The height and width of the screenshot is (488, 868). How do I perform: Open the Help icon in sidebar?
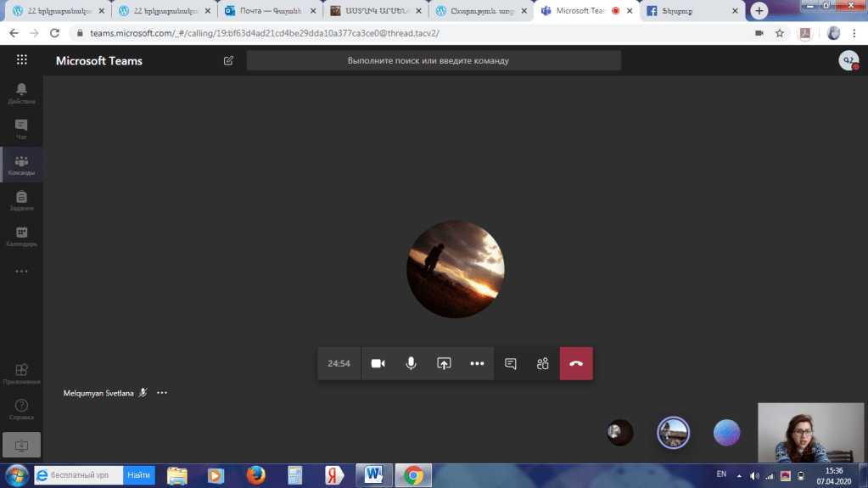pyautogui.click(x=21, y=409)
